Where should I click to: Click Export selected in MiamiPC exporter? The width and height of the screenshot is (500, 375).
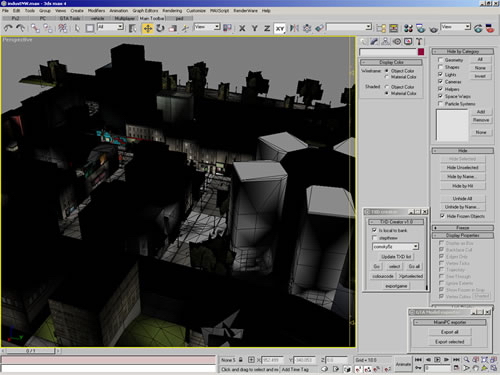click(x=449, y=342)
